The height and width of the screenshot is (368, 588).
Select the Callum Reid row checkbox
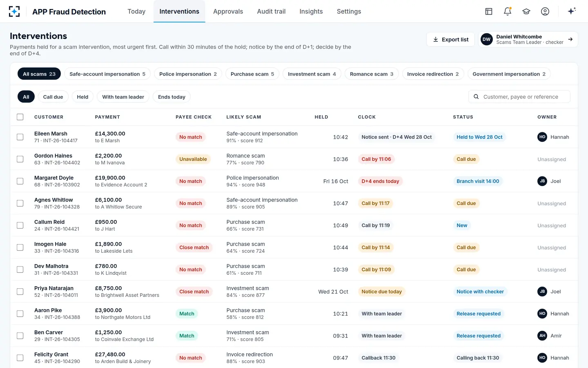pos(20,225)
